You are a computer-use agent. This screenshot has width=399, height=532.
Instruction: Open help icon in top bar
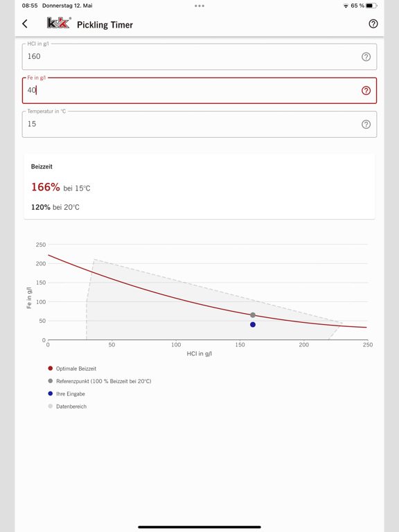[x=373, y=24]
